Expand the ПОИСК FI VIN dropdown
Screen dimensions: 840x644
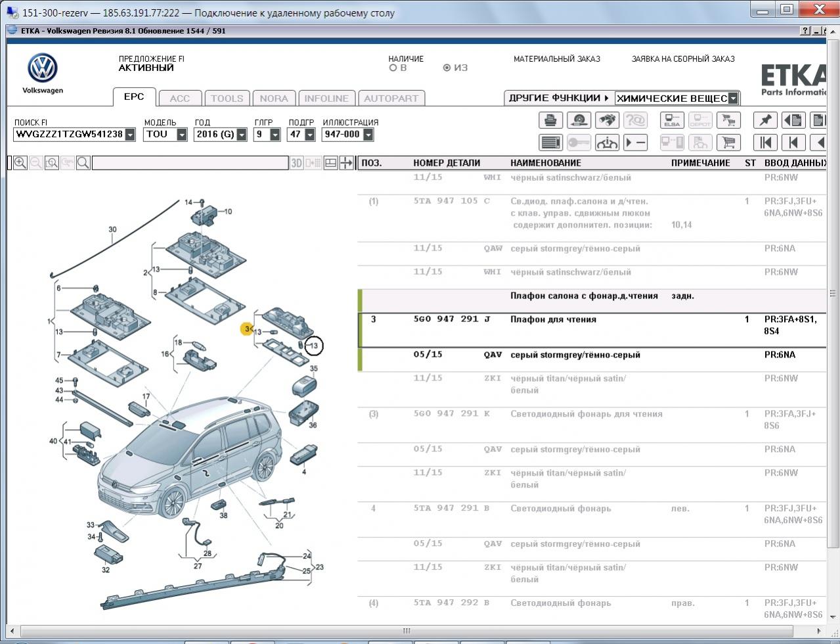[x=130, y=134]
